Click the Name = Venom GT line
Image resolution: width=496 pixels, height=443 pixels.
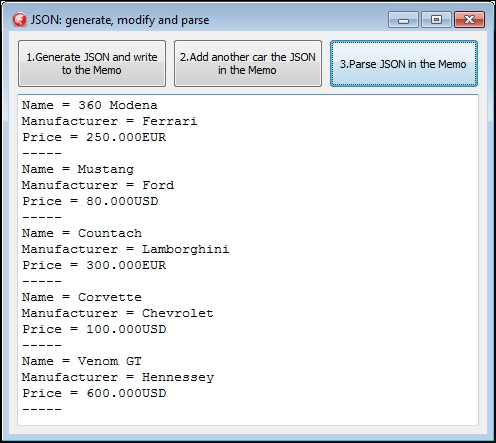tap(82, 361)
